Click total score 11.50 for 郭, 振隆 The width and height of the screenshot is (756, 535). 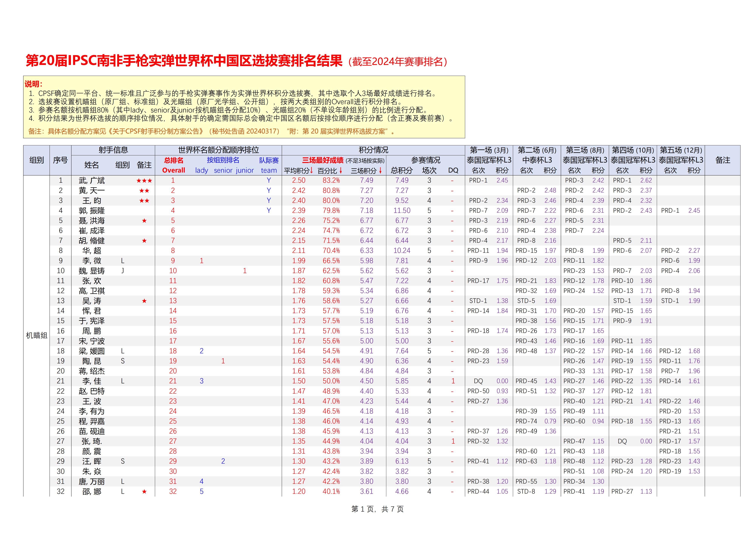402,211
